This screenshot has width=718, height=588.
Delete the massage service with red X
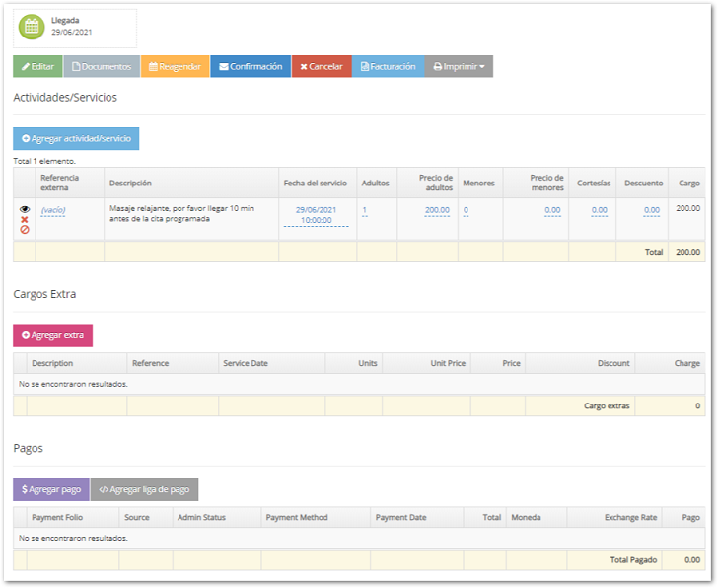(25, 219)
